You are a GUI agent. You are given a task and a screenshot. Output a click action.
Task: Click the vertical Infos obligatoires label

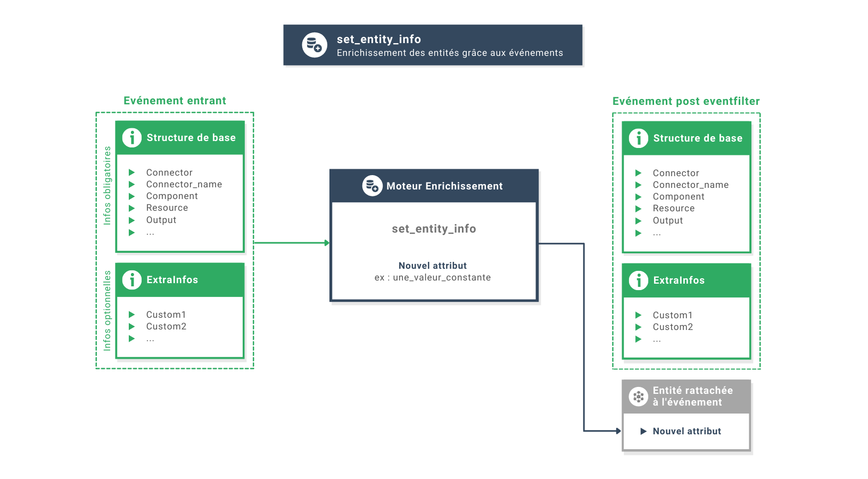coord(108,186)
